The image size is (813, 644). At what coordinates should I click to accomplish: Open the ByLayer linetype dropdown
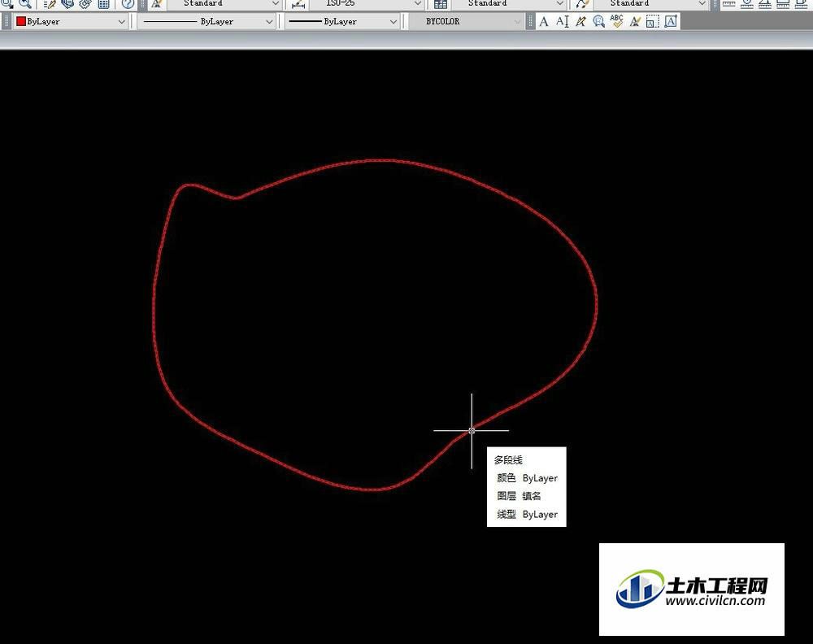click(x=207, y=22)
